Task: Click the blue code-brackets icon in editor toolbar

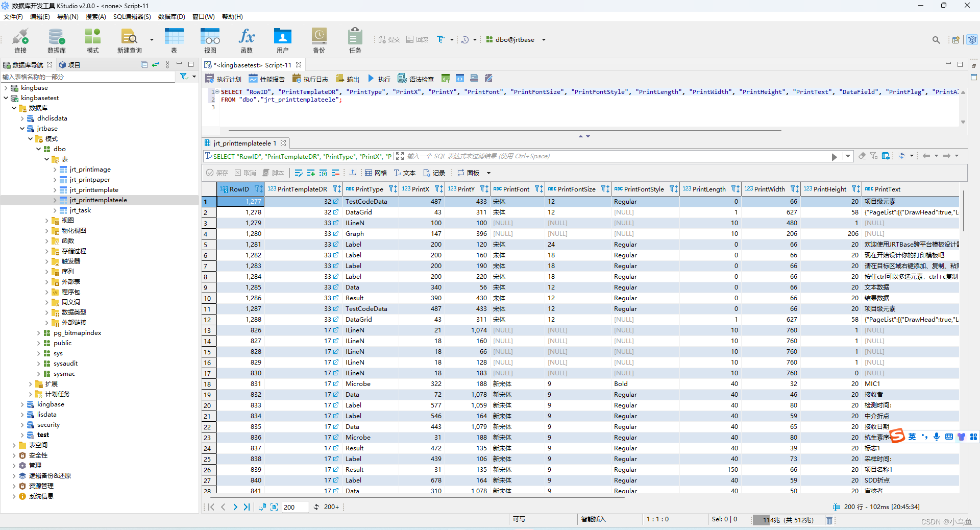Action: (x=460, y=79)
